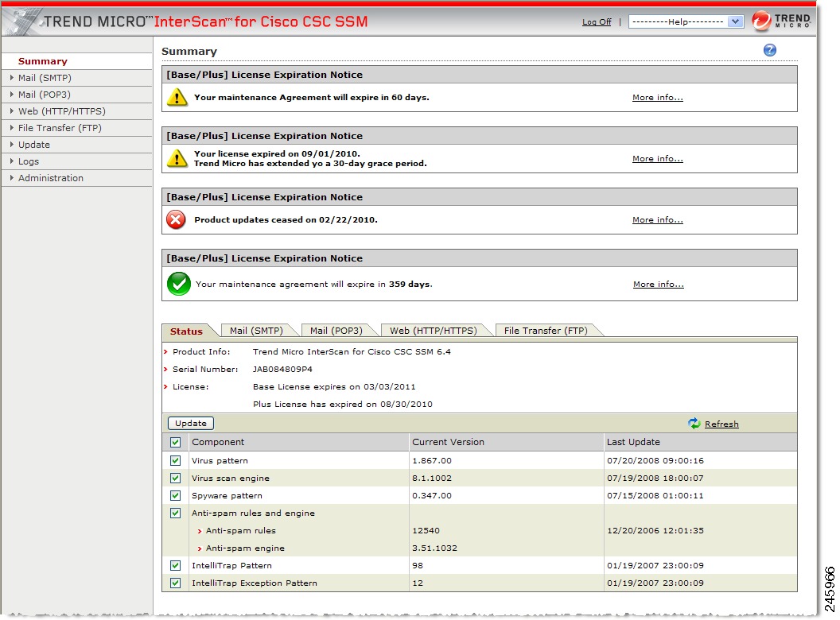
Task: Switch to the File Transfer (FTP) tab
Action: pyautogui.click(x=546, y=331)
